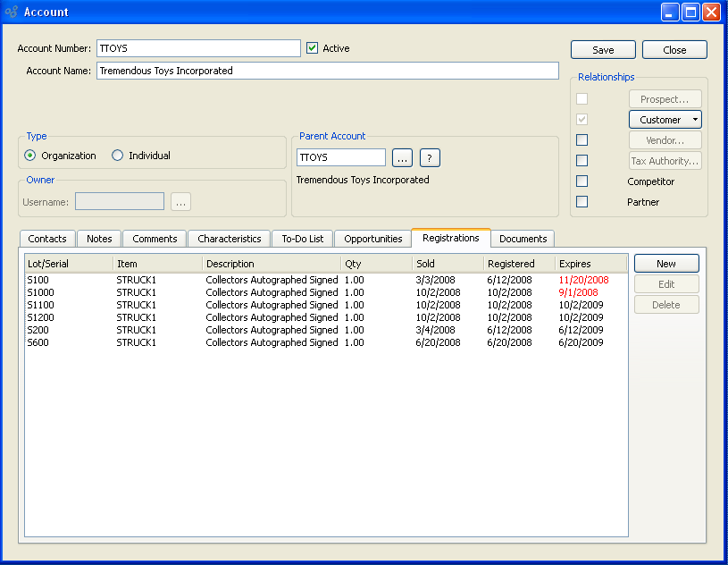Click the Parent Account ellipsis browse button

click(402, 158)
